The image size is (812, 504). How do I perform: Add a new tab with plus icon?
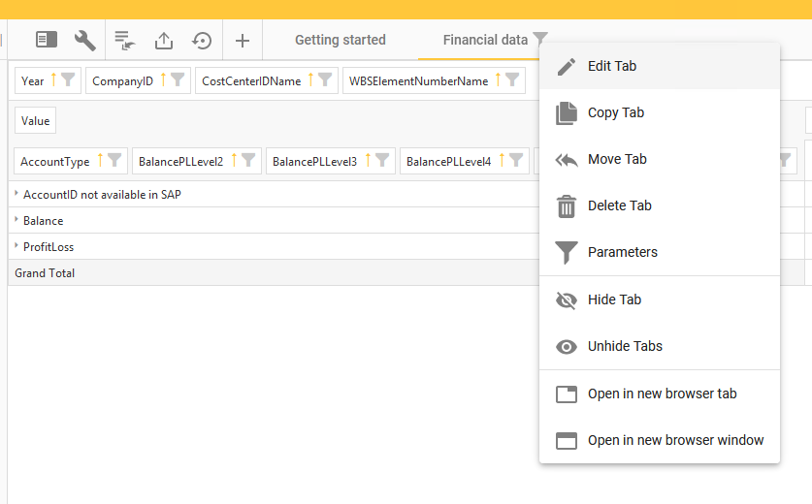(243, 41)
